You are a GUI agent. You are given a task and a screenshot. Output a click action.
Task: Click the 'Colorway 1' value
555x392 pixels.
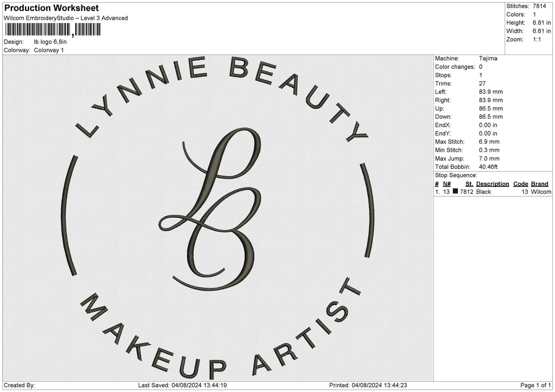(49, 50)
